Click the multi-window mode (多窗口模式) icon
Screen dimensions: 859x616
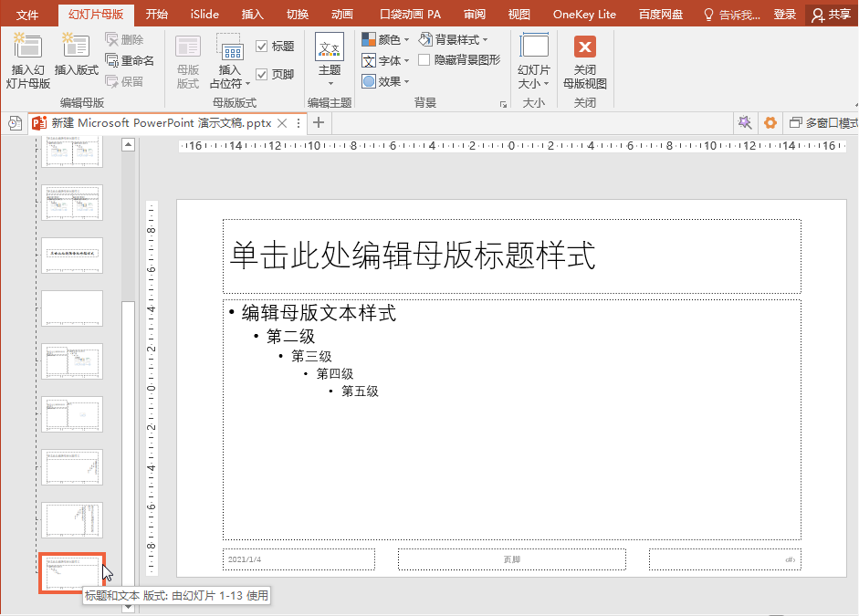795,122
